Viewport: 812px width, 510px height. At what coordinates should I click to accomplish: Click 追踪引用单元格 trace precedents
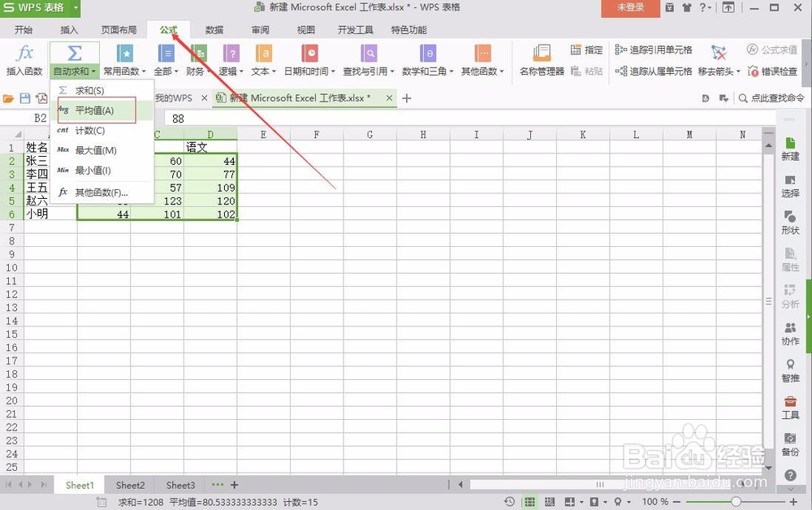654,50
